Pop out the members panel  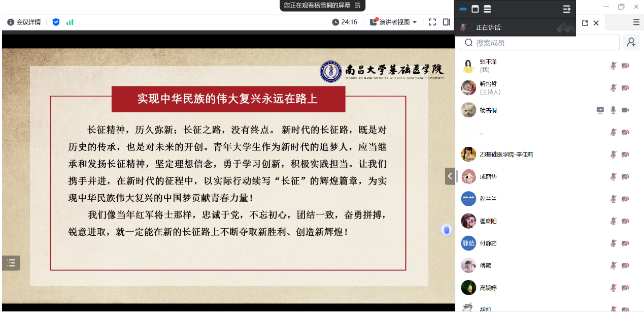tap(585, 23)
